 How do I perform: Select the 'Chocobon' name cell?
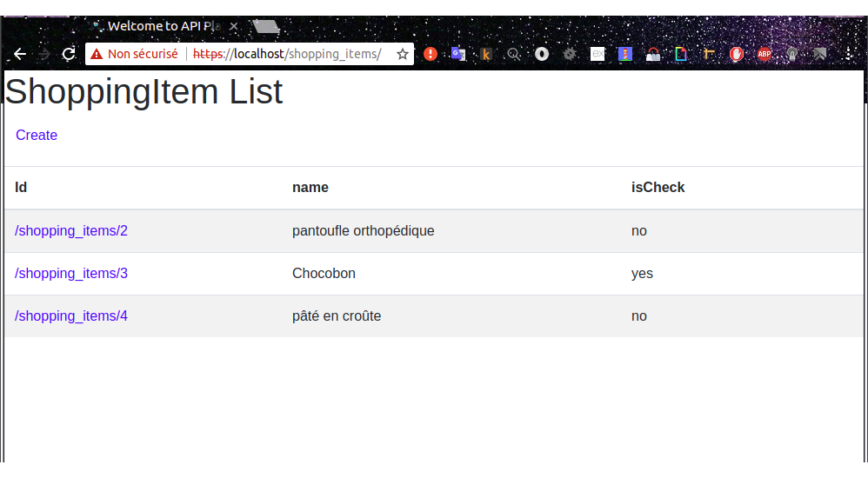tap(324, 273)
